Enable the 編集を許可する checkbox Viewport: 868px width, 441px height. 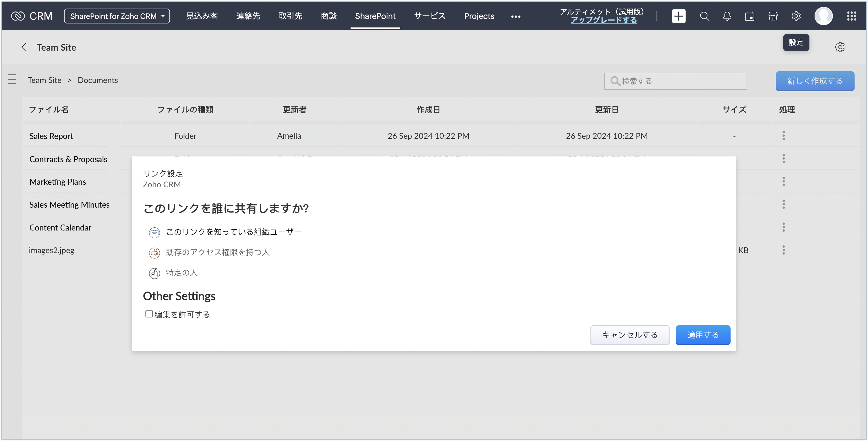149,314
